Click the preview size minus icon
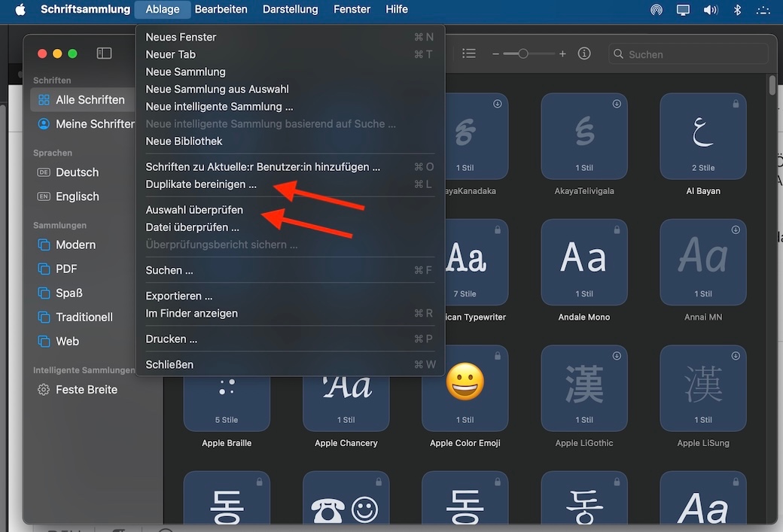Screen dimensions: 783x532 pyautogui.click(x=495, y=54)
